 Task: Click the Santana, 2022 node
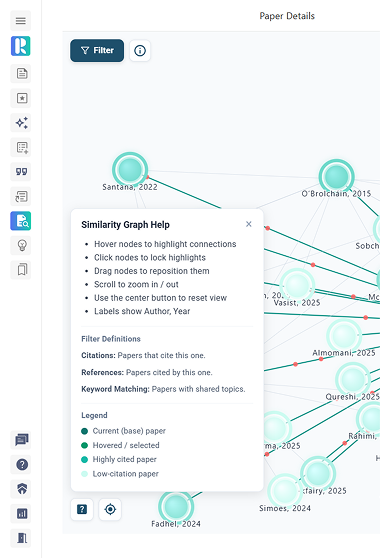tap(130, 170)
